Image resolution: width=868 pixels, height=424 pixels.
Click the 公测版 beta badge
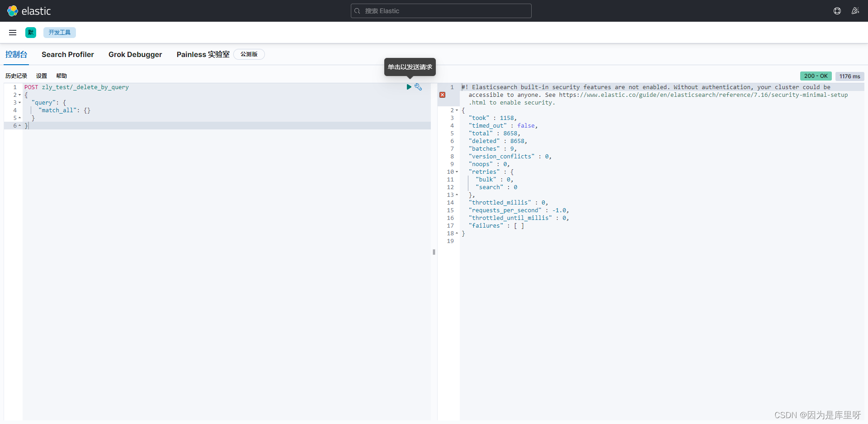(249, 54)
